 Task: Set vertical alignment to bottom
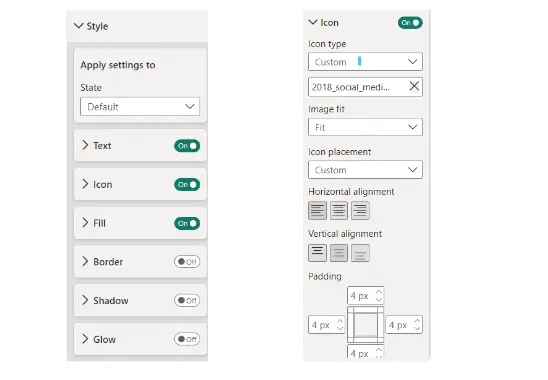pos(360,253)
